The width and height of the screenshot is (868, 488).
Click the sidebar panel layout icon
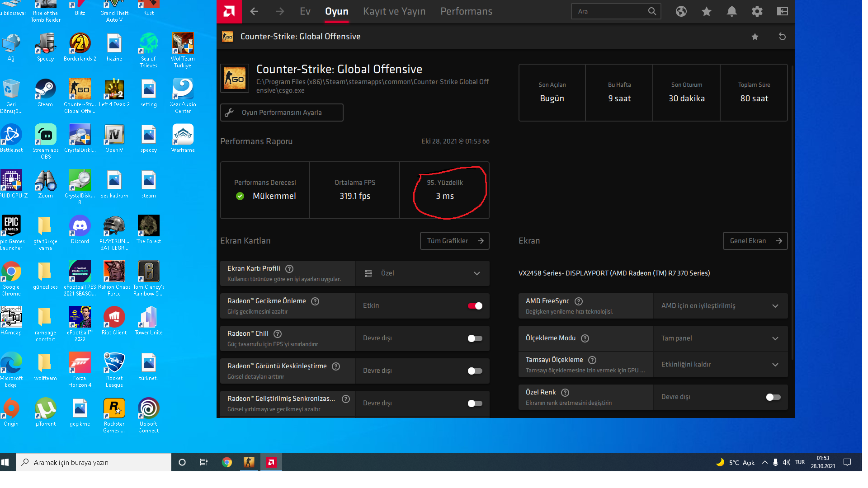coord(782,12)
